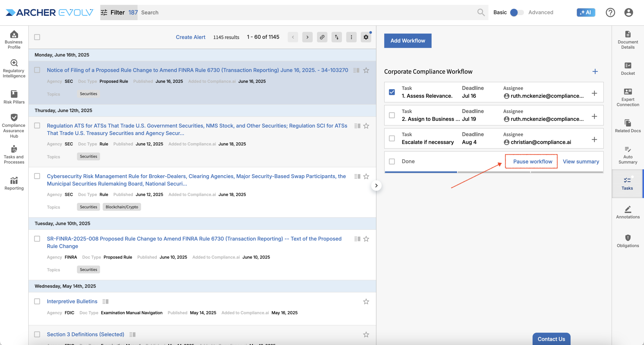
Task: Click Pause workflow
Action: (x=533, y=161)
